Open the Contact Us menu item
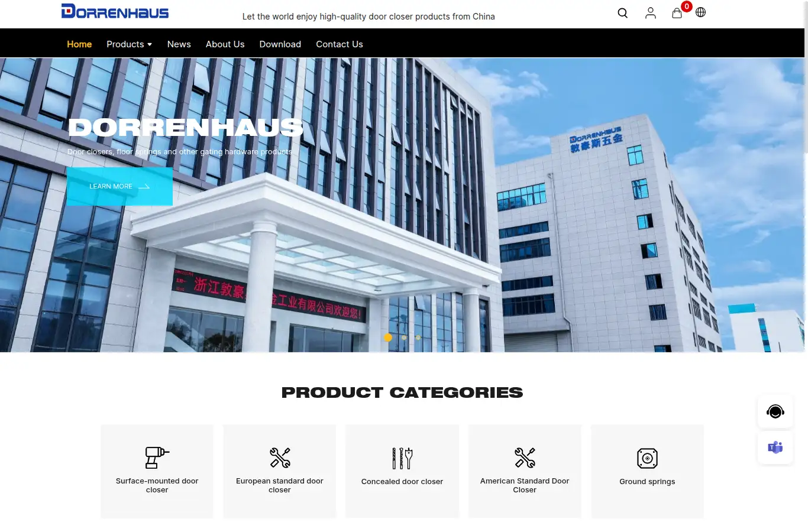808x532 pixels. pyautogui.click(x=340, y=44)
